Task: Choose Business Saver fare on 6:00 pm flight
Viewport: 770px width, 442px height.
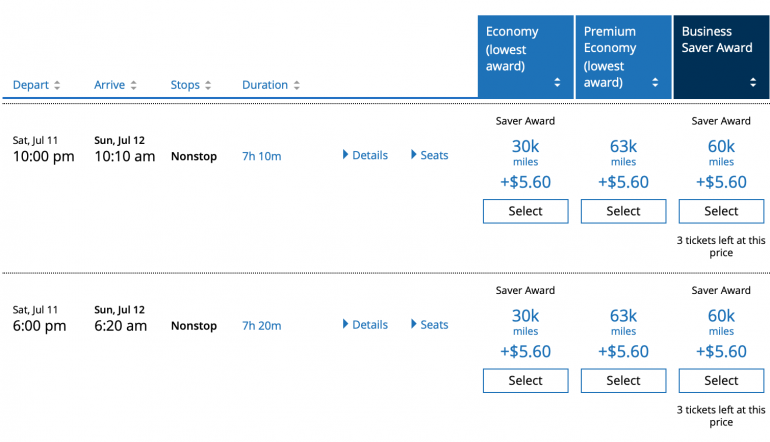Action: point(721,381)
